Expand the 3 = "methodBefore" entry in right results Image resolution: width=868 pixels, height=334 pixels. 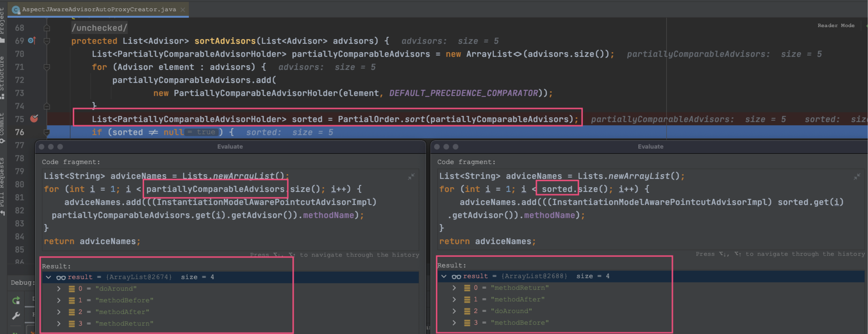[454, 323]
